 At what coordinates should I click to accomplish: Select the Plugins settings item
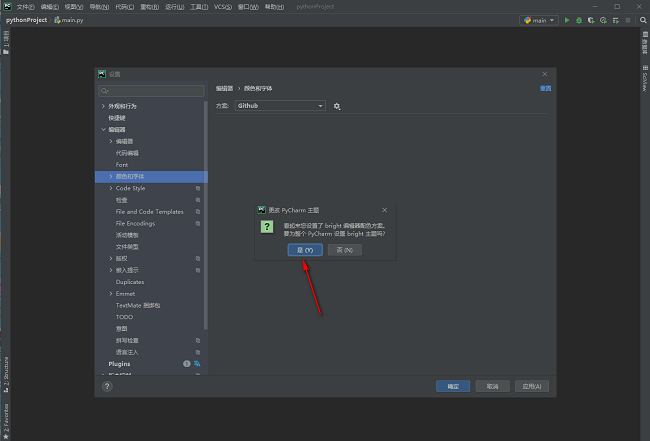coord(119,364)
